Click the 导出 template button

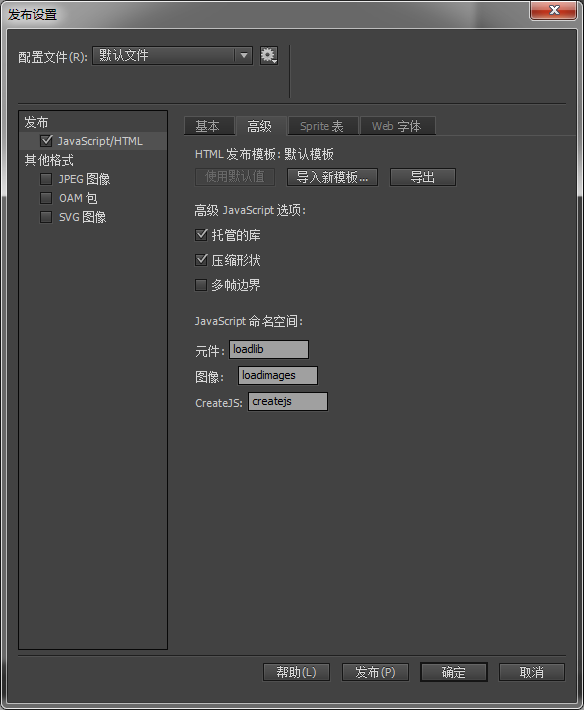point(423,177)
